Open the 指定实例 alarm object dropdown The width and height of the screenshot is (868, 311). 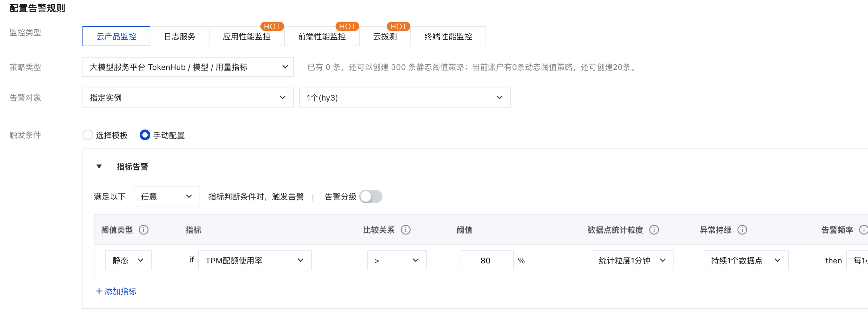click(188, 98)
